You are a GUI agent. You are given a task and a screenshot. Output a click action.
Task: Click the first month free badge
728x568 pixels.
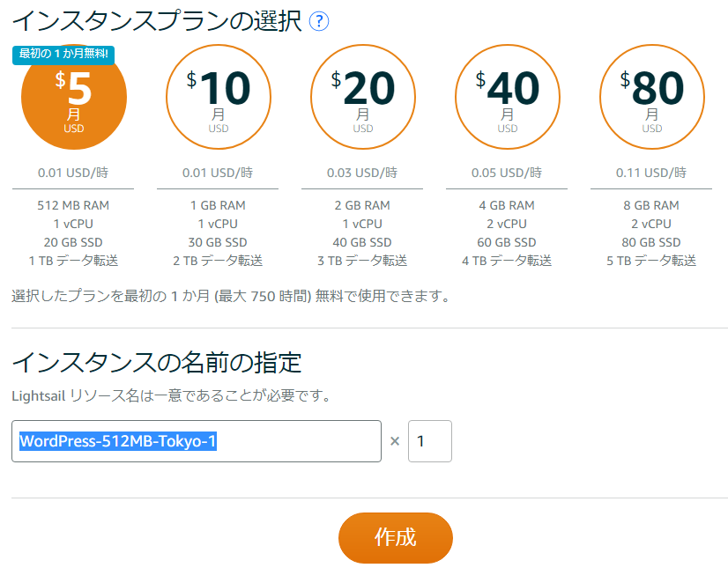[63, 54]
